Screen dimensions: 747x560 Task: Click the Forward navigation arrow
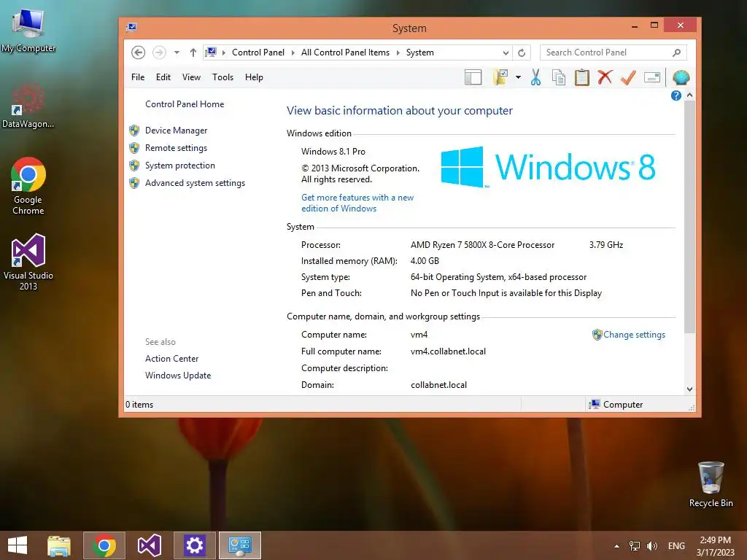click(159, 52)
